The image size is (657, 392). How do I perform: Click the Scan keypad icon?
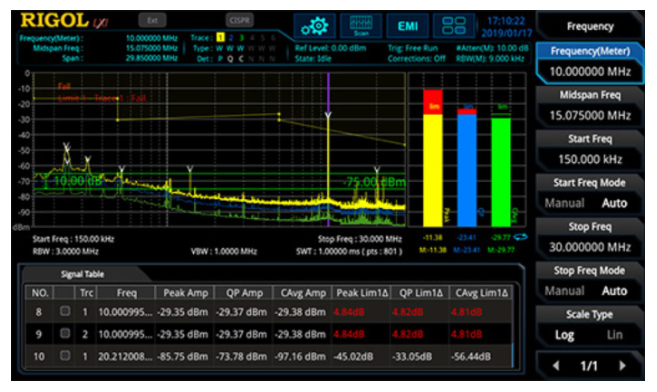[x=361, y=26]
